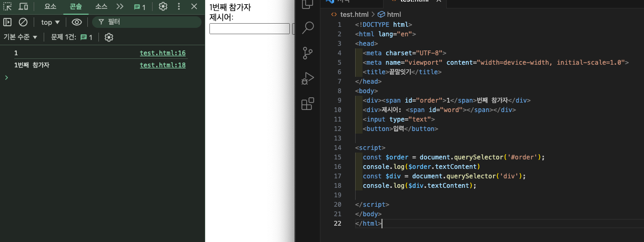Select line number 14 in the editor gutter

click(338, 148)
